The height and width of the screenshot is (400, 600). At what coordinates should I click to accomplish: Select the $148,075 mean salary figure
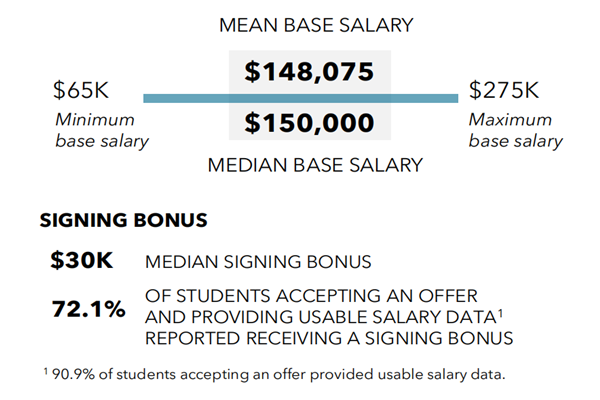click(x=309, y=72)
